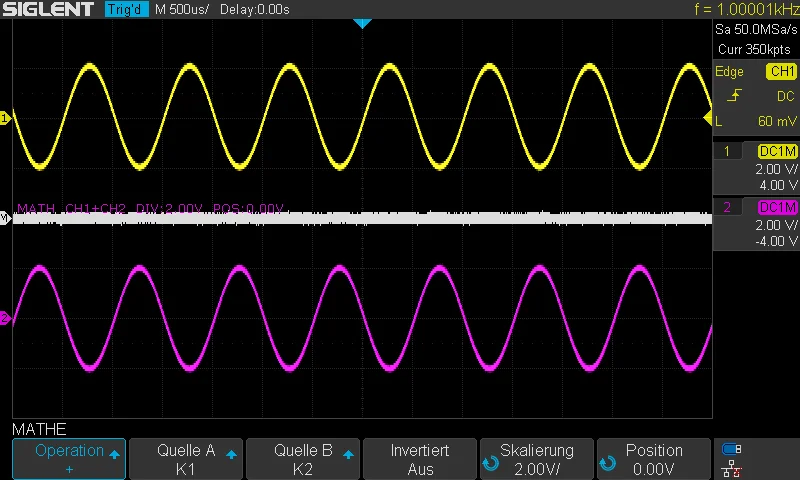Screen dimensions: 800x480
Task: Click the blue trigger position marker at top
Action: click(x=363, y=22)
